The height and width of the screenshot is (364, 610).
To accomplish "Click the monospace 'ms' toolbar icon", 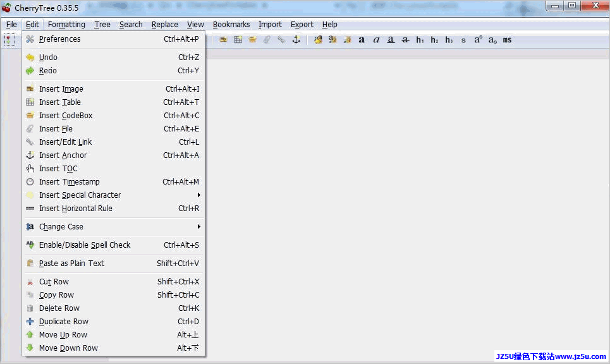I will tap(507, 40).
